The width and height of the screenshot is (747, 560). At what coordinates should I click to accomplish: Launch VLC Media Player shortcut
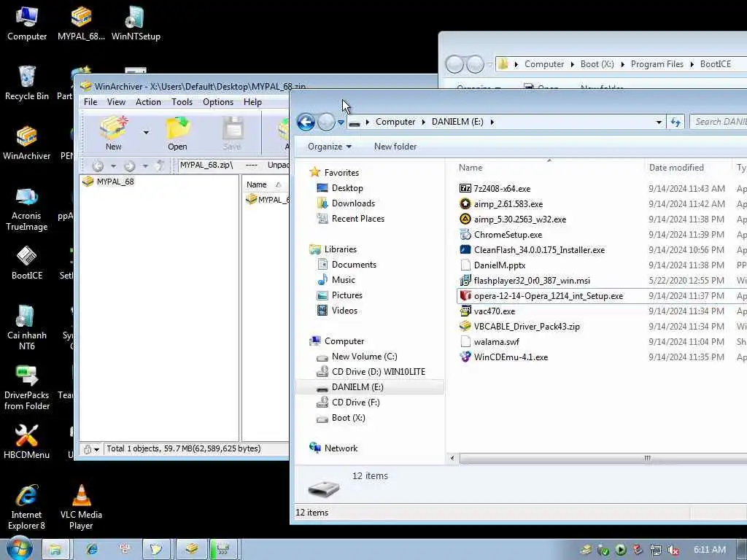coord(81,507)
